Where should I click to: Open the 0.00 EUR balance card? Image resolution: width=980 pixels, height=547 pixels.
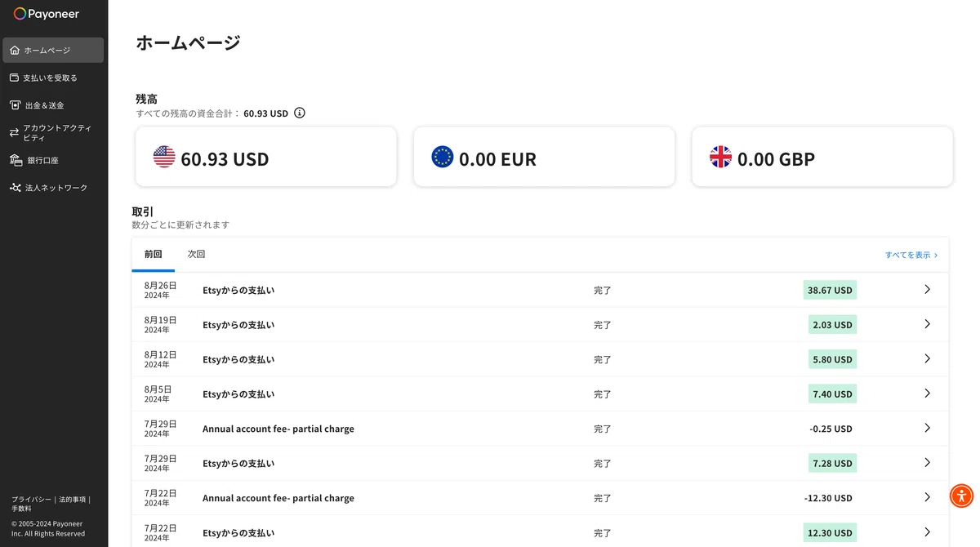[544, 157]
